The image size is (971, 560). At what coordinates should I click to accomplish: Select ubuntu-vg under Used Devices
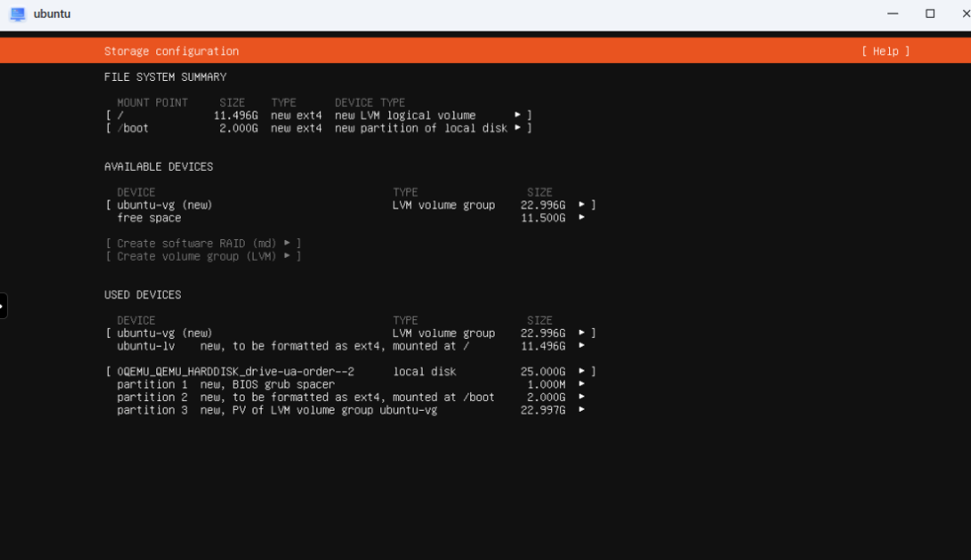coord(352,333)
